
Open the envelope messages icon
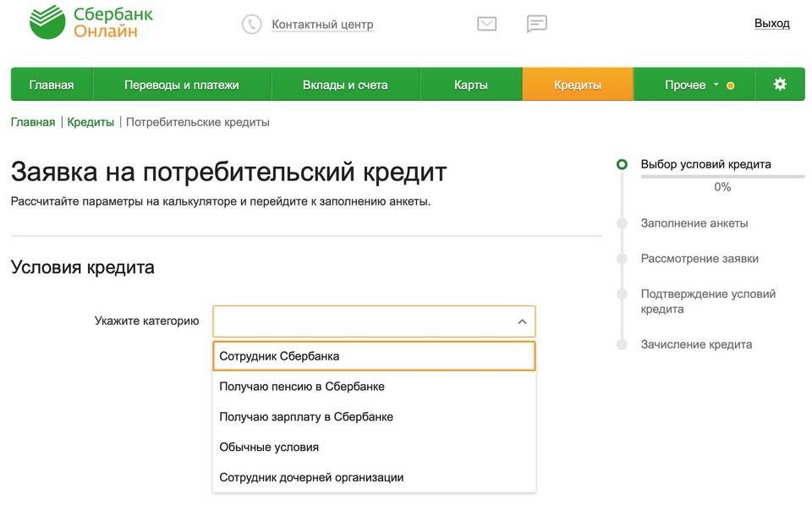486,25
